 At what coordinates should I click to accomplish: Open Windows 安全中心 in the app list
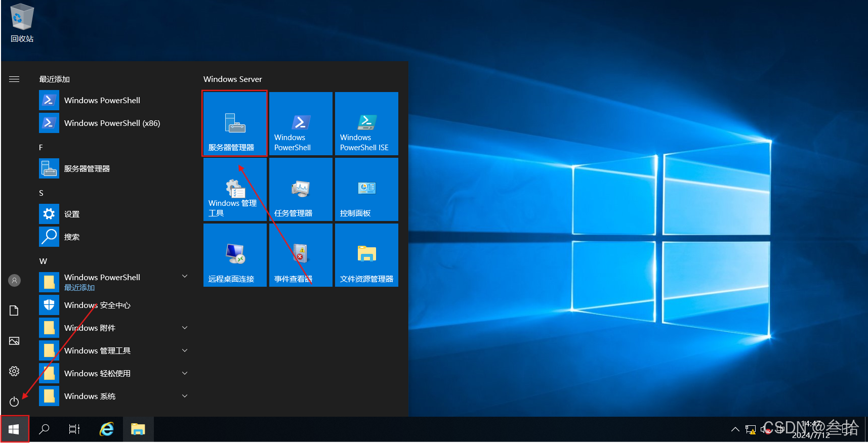click(115, 305)
